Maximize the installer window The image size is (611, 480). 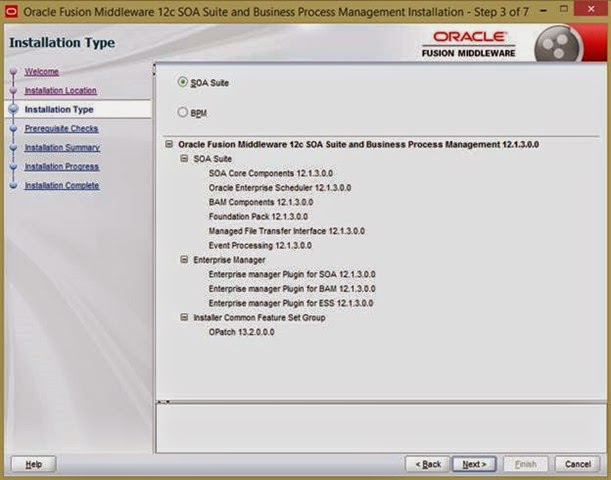coord(563,9)
